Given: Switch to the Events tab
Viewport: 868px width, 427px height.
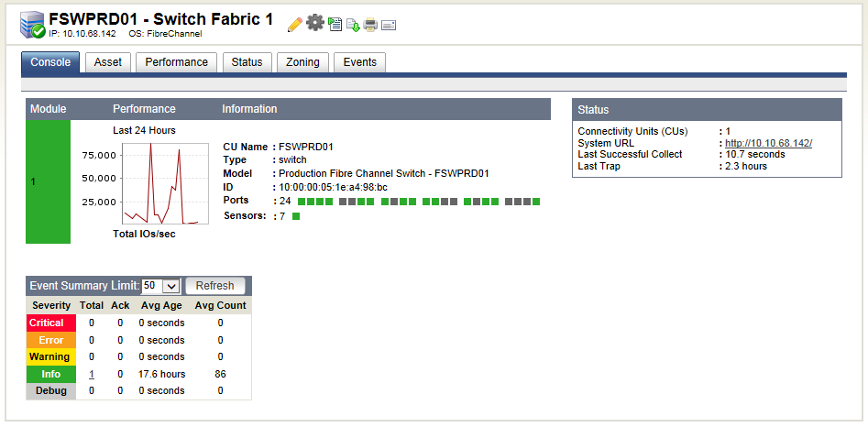Looking at the screenshot, I should coord(360,62).
